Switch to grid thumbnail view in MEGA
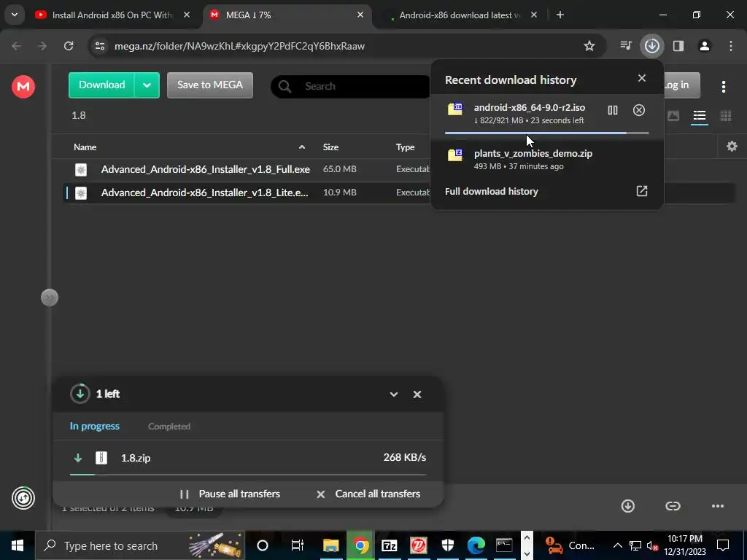The image size is (747, 560). [x=726, y=116]
